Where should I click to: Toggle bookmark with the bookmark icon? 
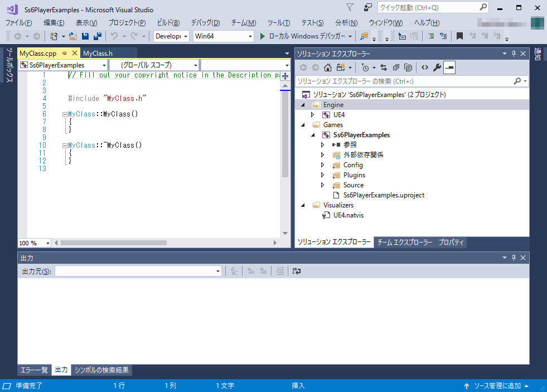point(459,36)
